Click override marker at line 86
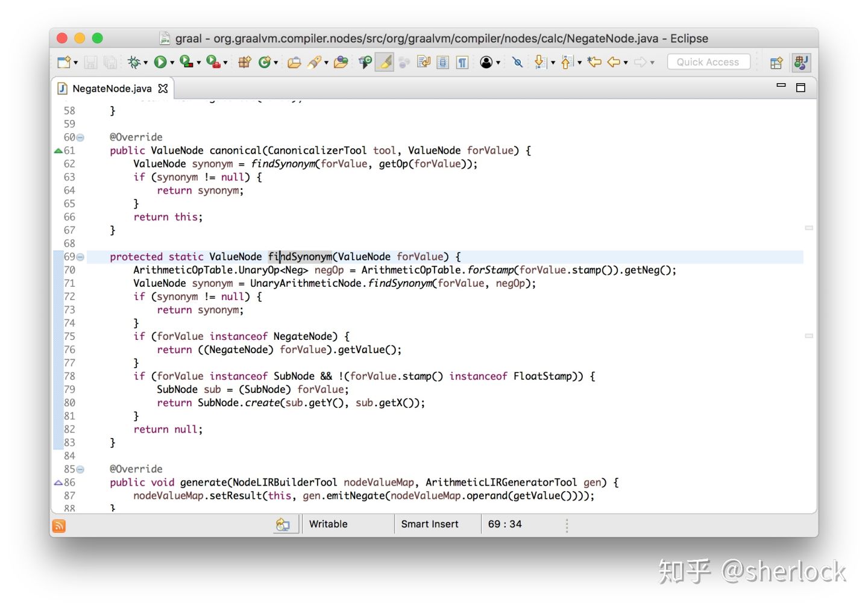Image resolution: width=868 pixels, height=608 pixels. [58, 483]
